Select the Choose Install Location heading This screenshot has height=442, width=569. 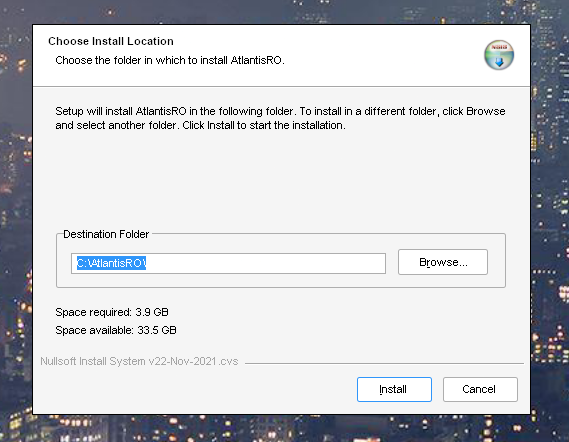click(111, 41)
